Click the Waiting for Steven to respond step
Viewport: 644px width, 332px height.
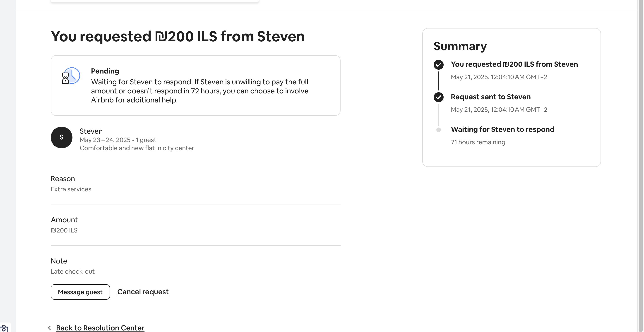pyautogui.click(x=502, y=129)
